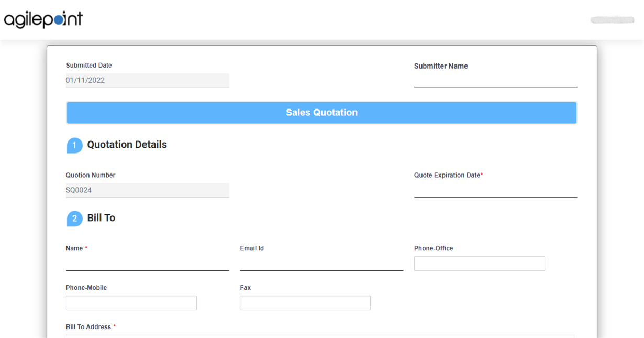Focus the Email Id field

coord(321,264)
